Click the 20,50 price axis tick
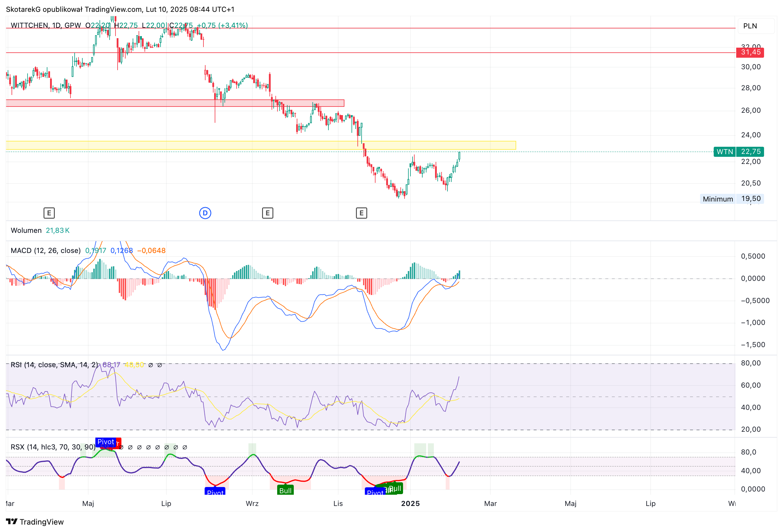Image resolution: width=783 pixels, height=532 pixels. click(751, 183)
